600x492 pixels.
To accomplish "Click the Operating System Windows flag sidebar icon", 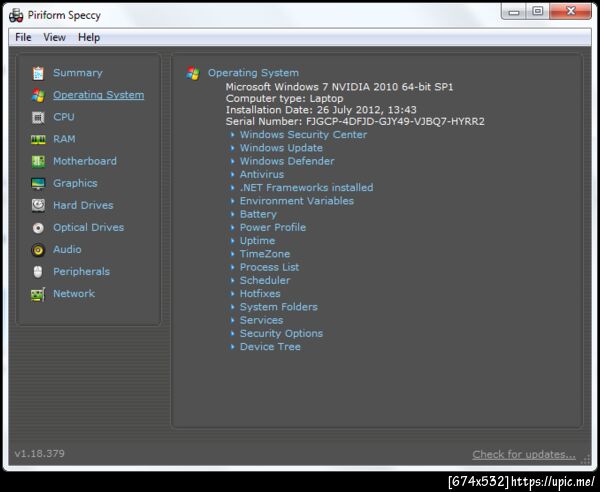I will coord(38,95).
